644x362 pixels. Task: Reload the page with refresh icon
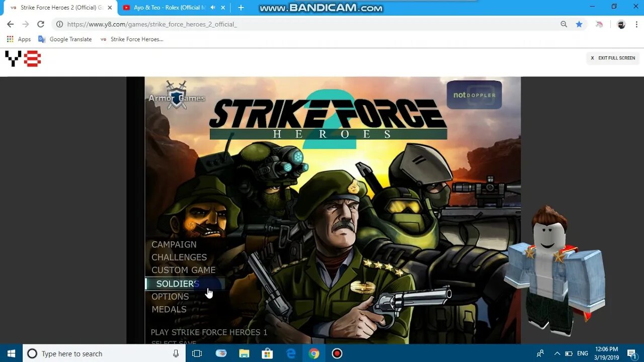click(41, 24)
